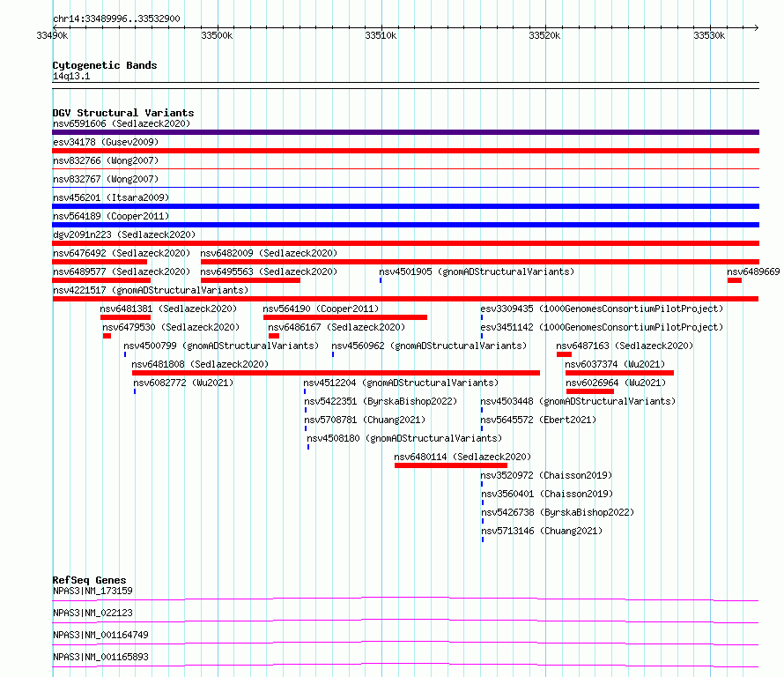784x677 pixels.
Task: Click the RefSeq Genes track title
Action: [89, 580]
